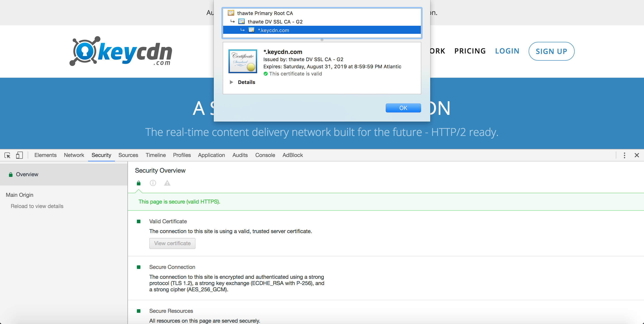The width and height of the screenshot is (644, 324).
Task: Click the PRICING link
Action: 470,51
